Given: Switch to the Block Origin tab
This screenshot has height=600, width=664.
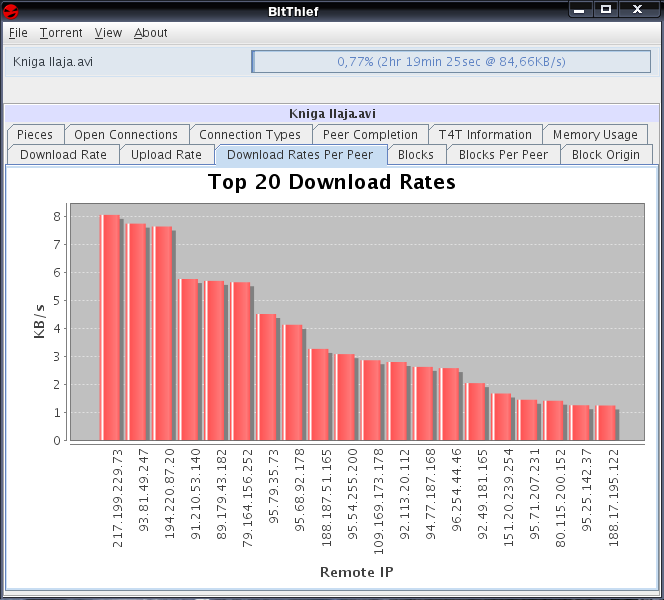Looking at the screenshot, I should pos(606,155).
